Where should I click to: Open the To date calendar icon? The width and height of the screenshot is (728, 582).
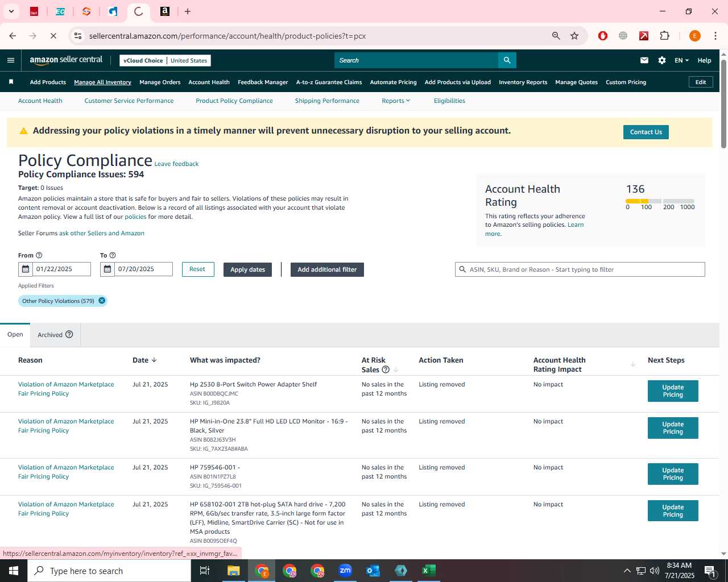(x=107, y=269)
